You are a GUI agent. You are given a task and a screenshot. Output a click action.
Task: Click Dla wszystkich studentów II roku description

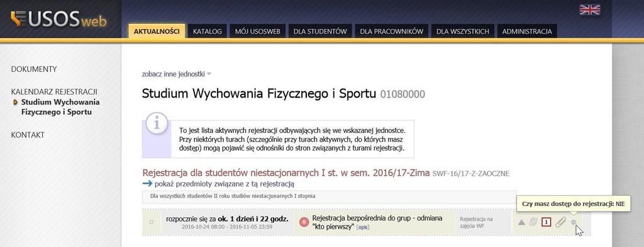233,196
